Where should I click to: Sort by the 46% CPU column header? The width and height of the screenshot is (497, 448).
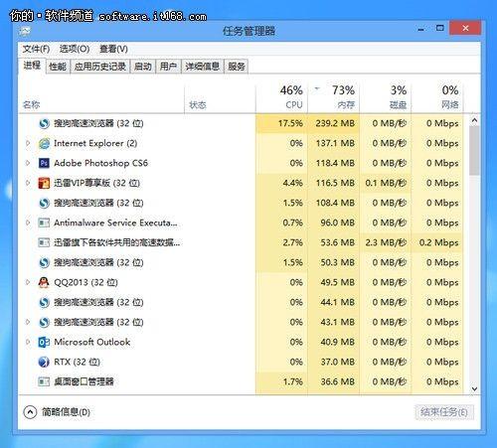pos(281,96)
